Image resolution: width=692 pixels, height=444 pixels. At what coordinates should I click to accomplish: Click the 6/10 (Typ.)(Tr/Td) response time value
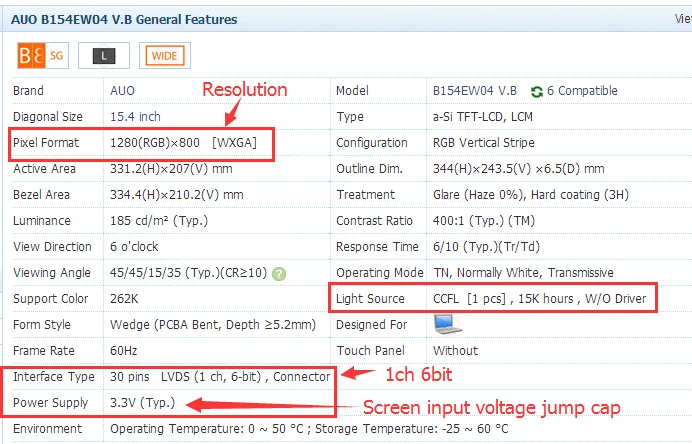coord(486,247)
